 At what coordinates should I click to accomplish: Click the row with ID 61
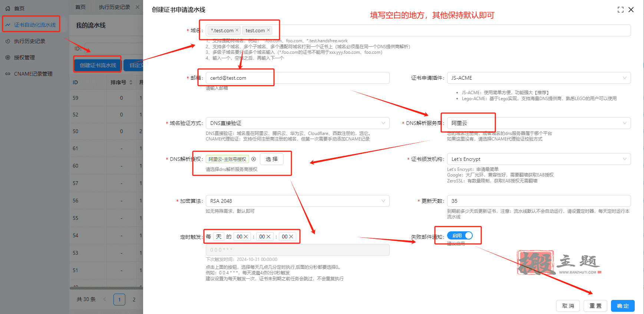(106, 148)
